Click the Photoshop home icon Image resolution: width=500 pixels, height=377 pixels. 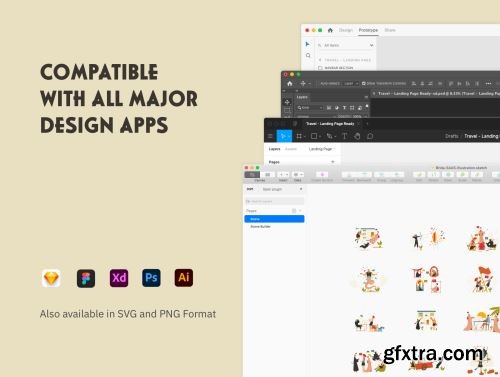click(290, 83)
